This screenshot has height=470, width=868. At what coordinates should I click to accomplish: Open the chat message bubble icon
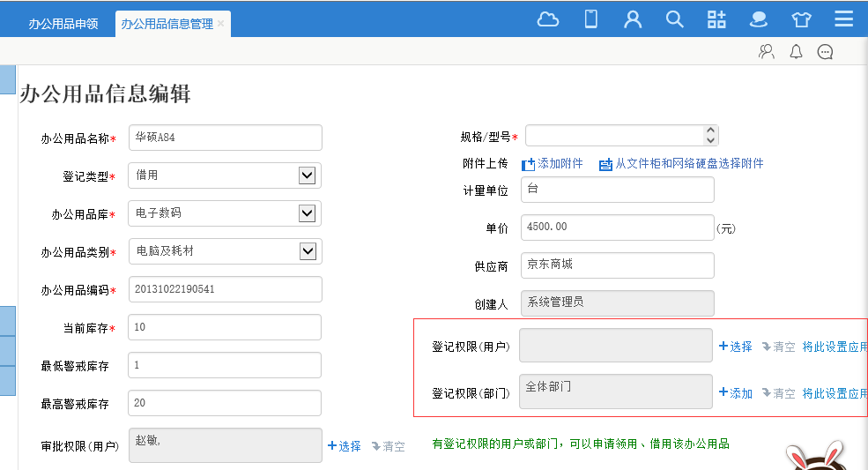(825, 52)
